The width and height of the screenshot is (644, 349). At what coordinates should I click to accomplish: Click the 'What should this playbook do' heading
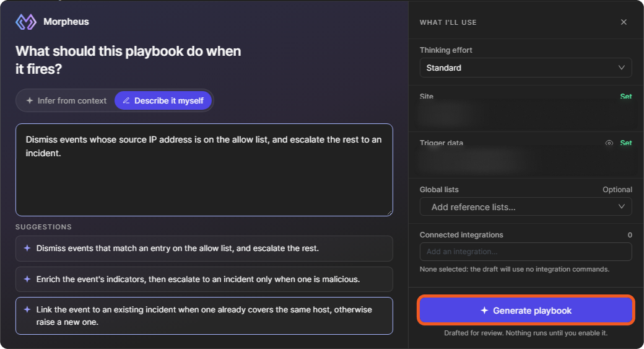[x=128, y=60]
